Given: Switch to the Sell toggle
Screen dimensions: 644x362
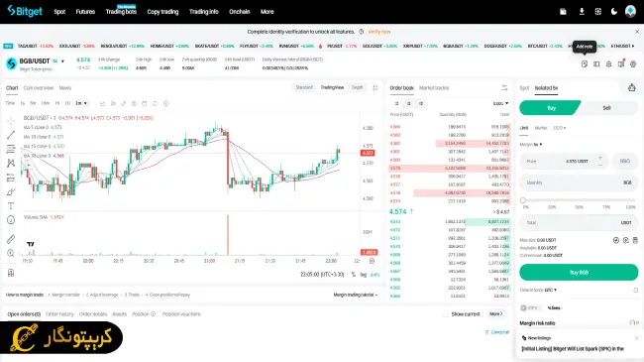Looking at the screenshot, I should [606, 108].
